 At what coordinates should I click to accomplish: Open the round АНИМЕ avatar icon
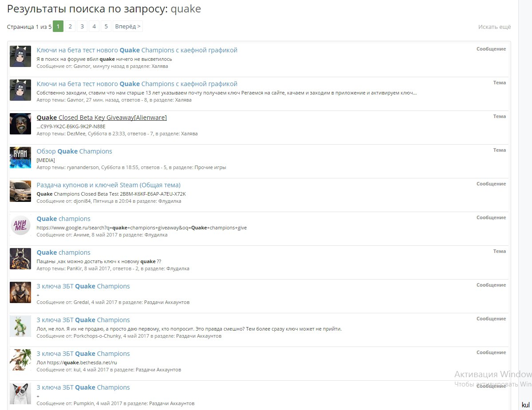20,225
